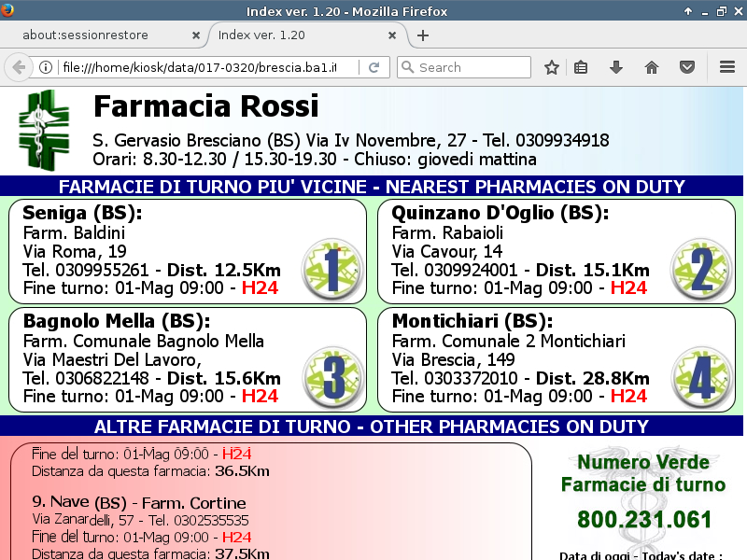This screenshot has width=747, height=560.
Task: Select the map badge number 4
Action: tap(701, 378)
